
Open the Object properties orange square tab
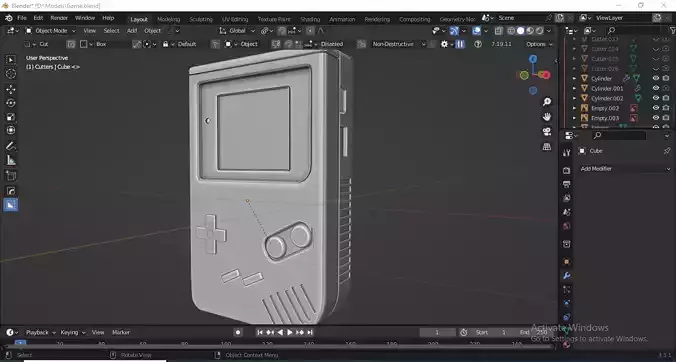[x=566, y=262]
